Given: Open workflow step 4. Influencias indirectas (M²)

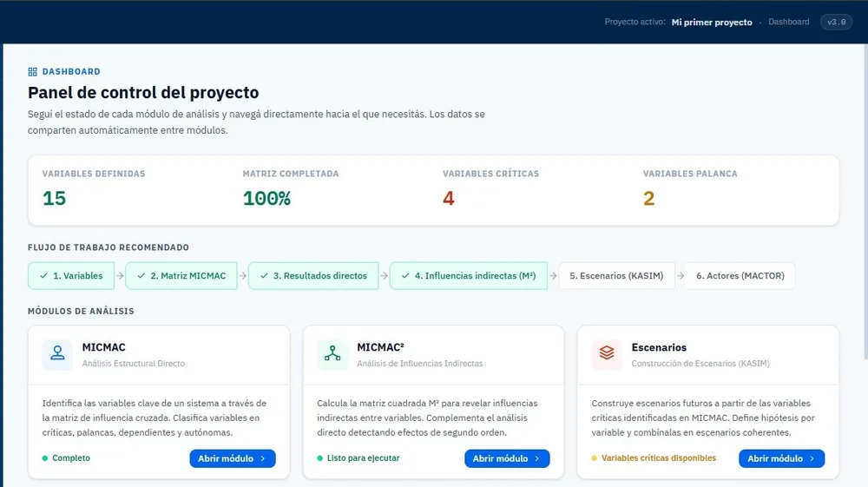Looking at the screenshot, I should click(469, 275).
